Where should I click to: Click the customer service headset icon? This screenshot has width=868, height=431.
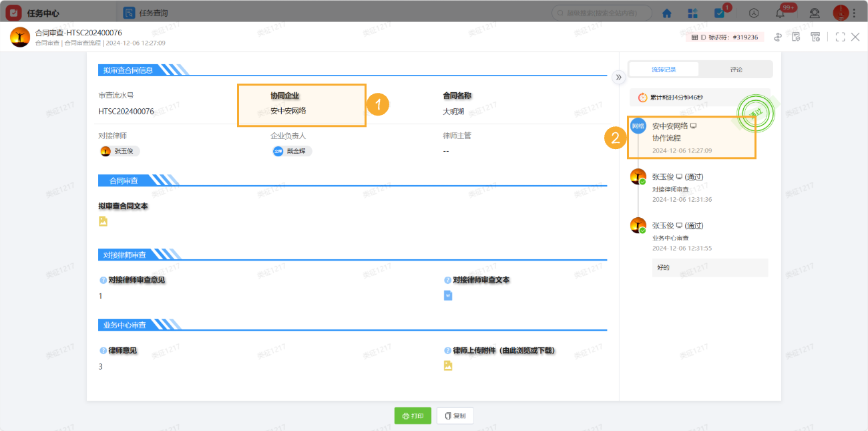[x=815, y=12]
